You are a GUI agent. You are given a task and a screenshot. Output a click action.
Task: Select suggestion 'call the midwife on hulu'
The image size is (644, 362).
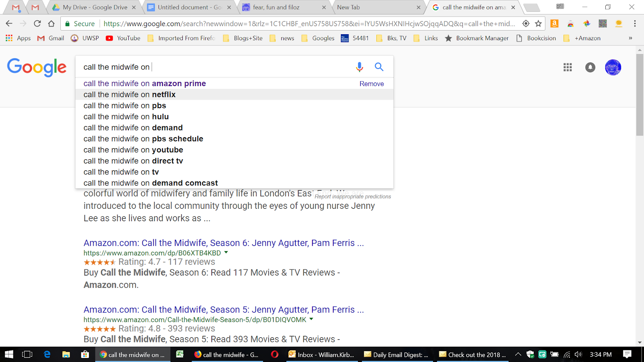point(234,117)
